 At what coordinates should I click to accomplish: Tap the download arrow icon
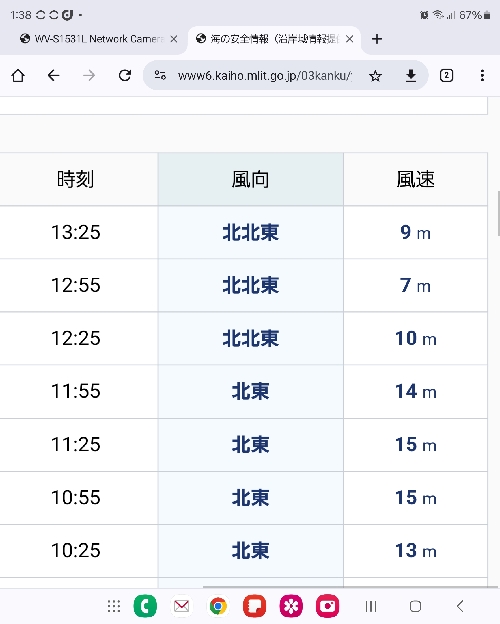[411, 75]
